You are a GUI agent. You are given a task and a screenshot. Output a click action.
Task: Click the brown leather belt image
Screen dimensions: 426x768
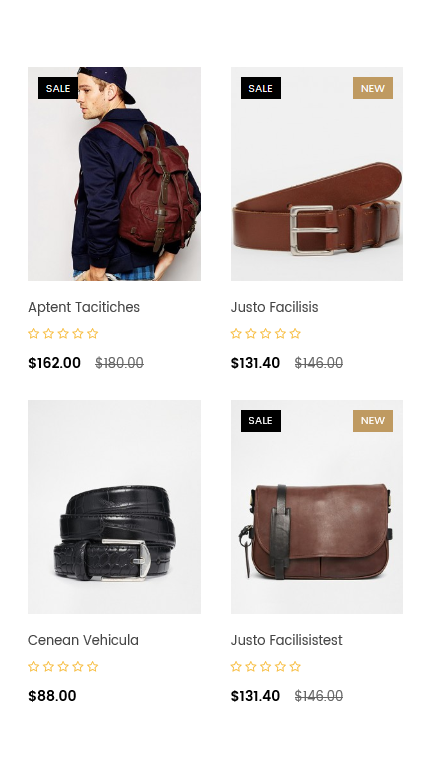point(317,174)
